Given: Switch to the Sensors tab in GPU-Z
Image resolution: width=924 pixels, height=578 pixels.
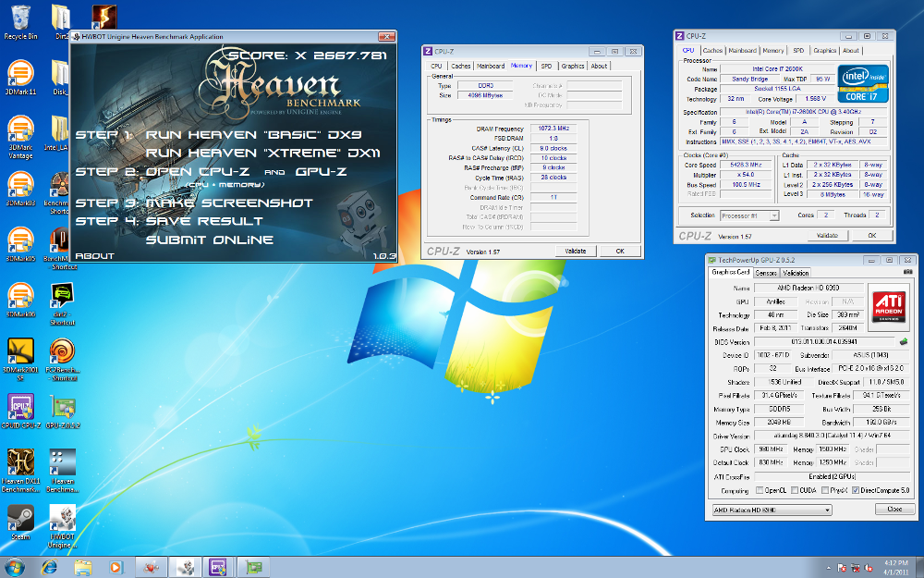Looking at the screenshot, I should click(766, 273).
